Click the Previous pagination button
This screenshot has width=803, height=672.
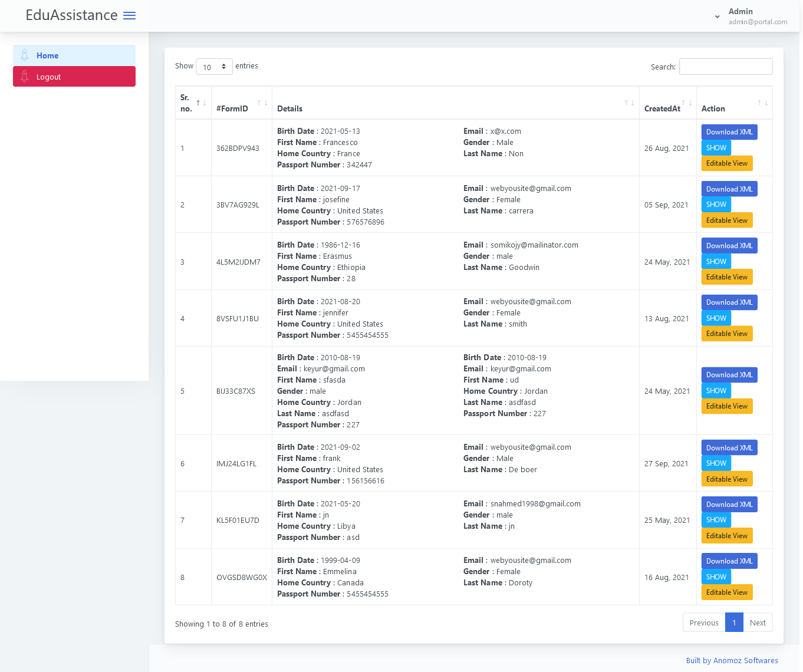(703, 622)
